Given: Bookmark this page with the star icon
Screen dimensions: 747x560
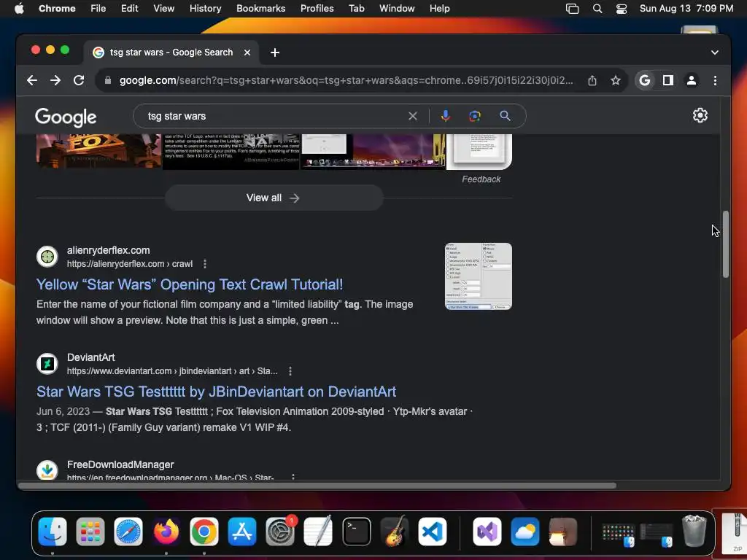Looking at the screenshot, I should coord(616,80).
